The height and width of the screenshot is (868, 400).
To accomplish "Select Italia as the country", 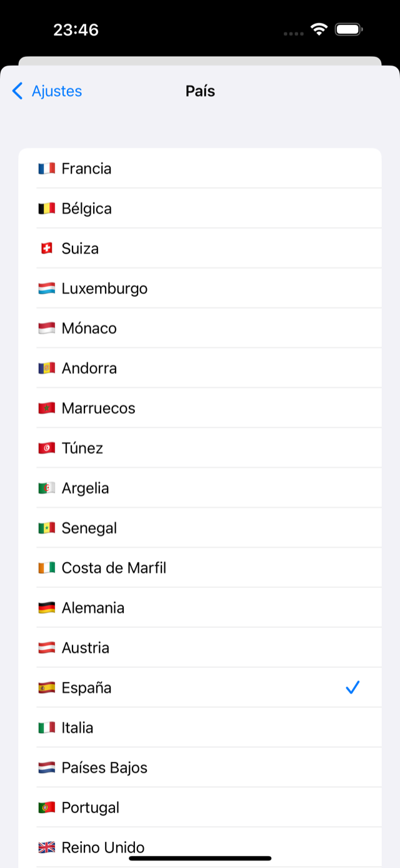I will (x=200, y=727).
